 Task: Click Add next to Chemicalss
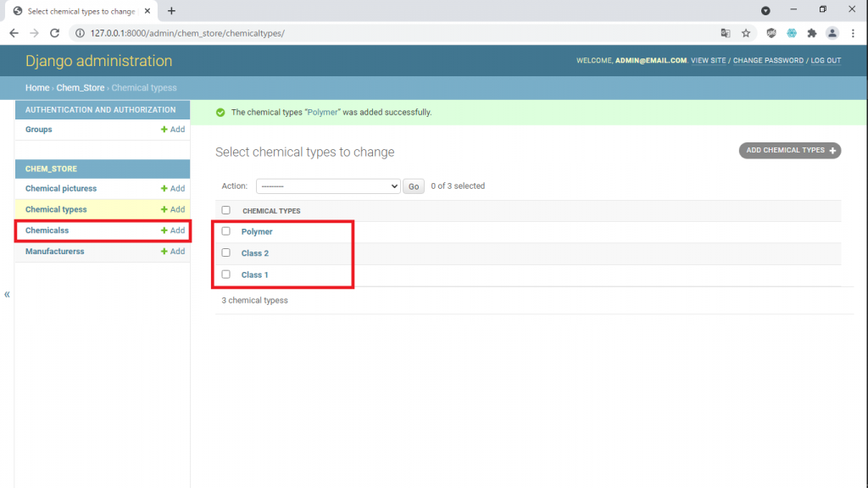click(x=173, y=230)
